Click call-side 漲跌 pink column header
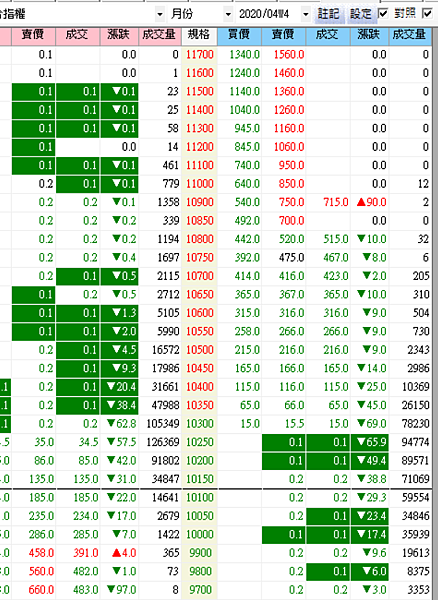Screen dimensions: 438x600 coord(119,35)
